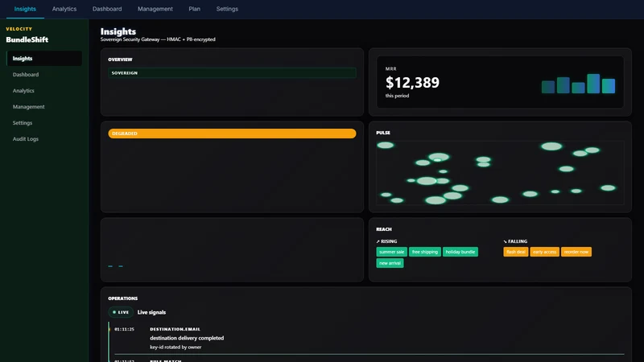Screen dimensions: 644x362
Task: Select the flash deal tag
Action: pyautogui.click(x=516, y=252)
